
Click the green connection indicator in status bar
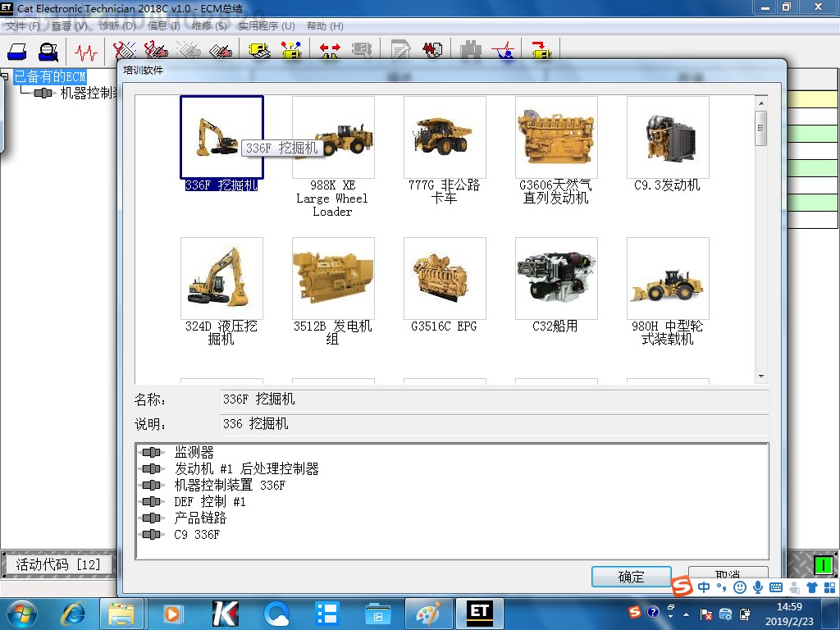[823, 564]
